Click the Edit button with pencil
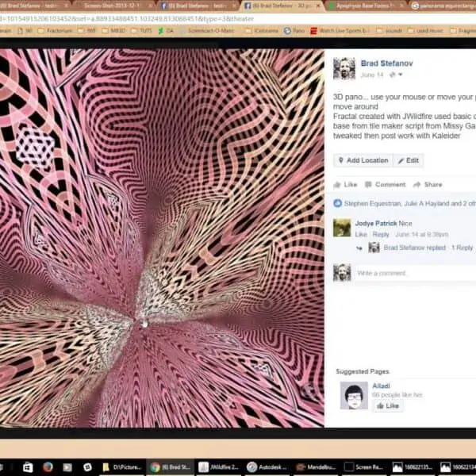Viewport: 476px width, 476px height. (x=408, y=160)
